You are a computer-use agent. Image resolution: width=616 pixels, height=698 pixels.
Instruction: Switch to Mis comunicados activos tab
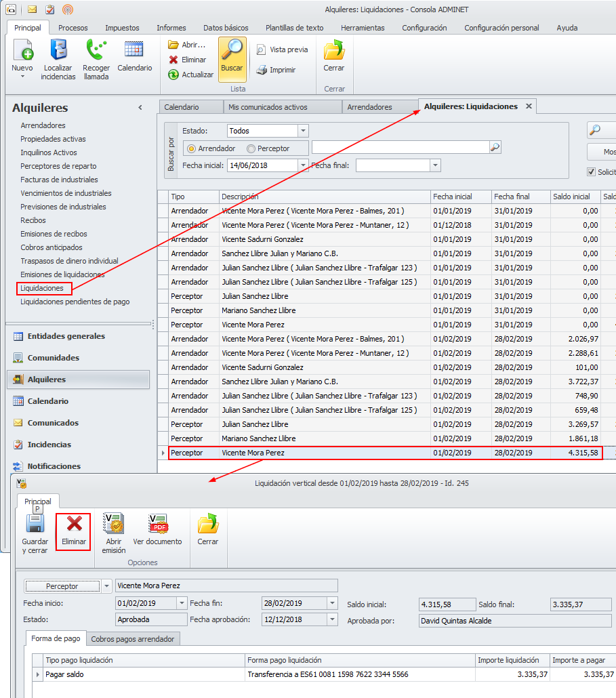(282, 107)
